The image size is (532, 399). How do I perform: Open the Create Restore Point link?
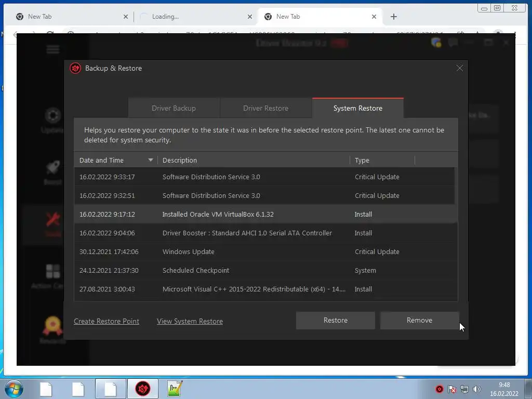tap(106, 321)
